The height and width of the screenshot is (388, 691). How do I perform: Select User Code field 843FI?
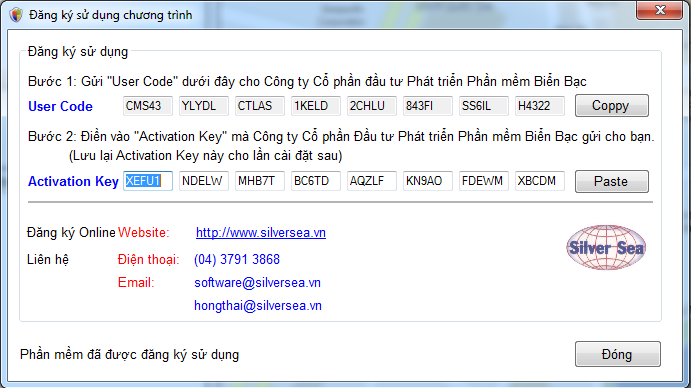coord(427,106)
